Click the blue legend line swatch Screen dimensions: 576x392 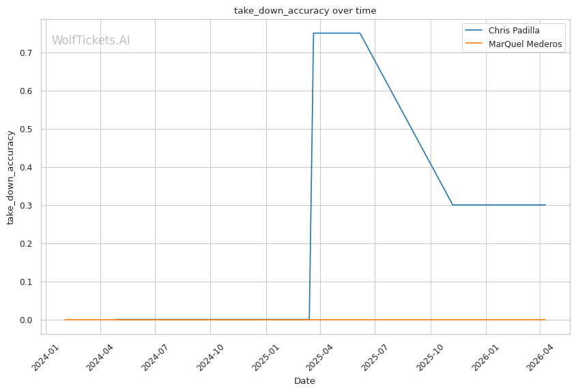[473, 31]
